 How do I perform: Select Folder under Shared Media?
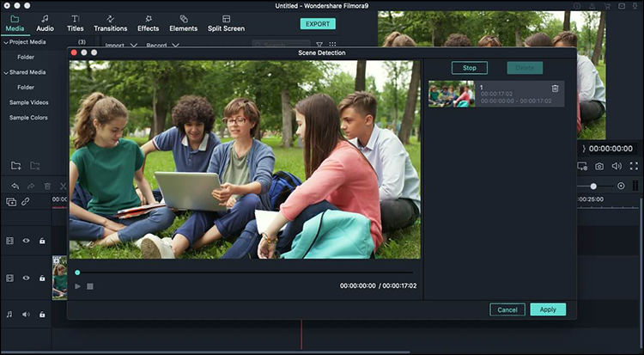pyautogui.click(x=26, y=87)
